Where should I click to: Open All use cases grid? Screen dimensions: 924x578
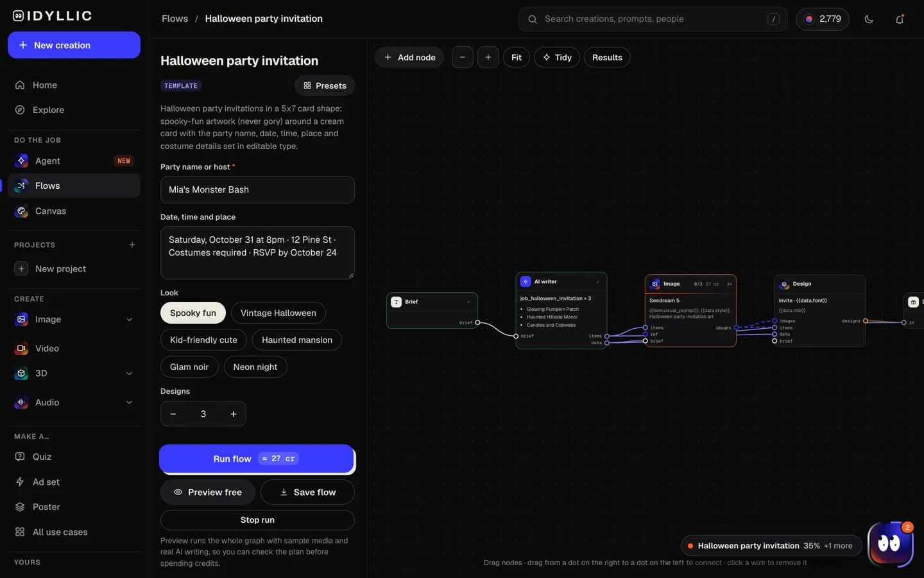coord(74,532)
